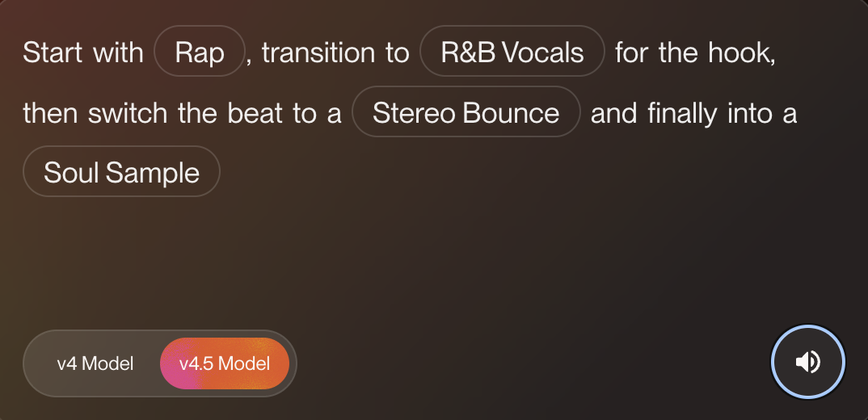Click the round volume speaker button
The image size is (868, 420).
807,362
